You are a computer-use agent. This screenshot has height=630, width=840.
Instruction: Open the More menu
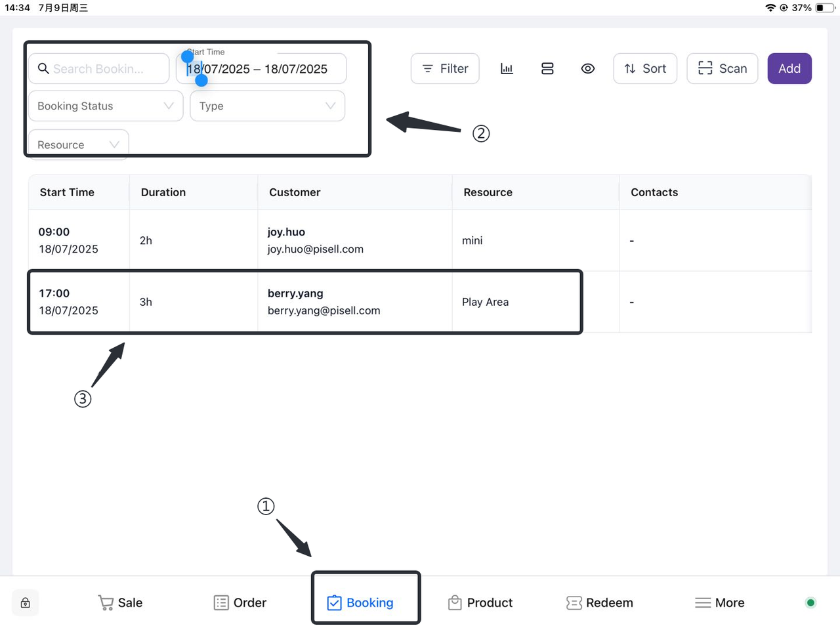(x=719, y=602)
